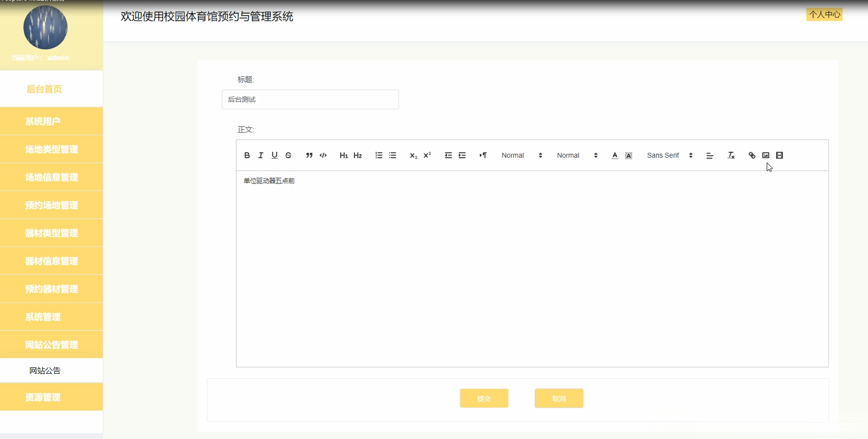The image size is (868, 439).
Task: Click the body text 单位驱动器五点前
Action: [269, 181]
